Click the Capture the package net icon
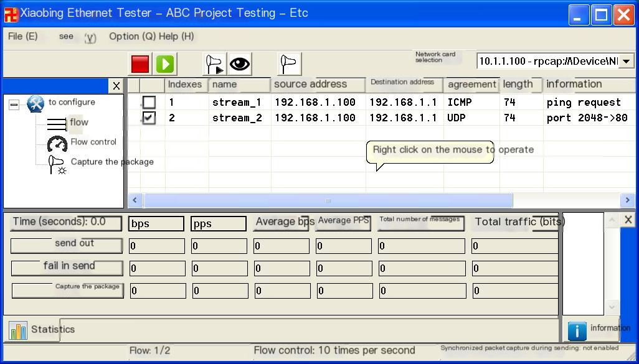 [x=57, y=164]
